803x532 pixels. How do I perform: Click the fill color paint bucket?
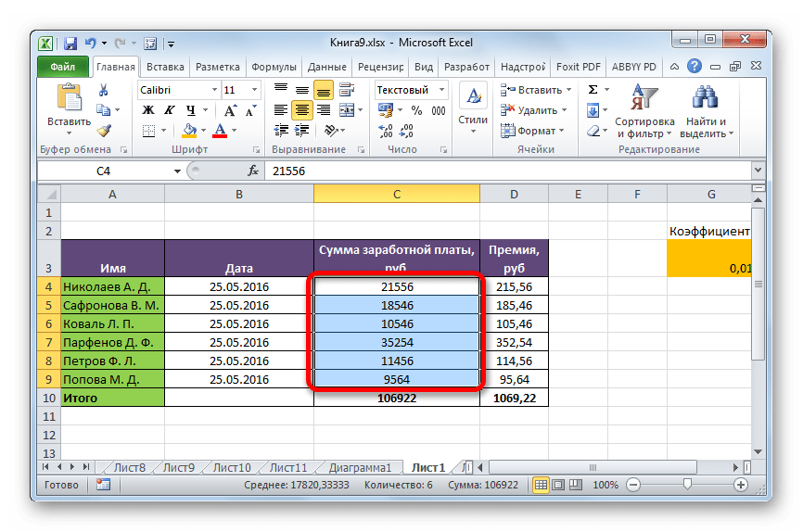[190, 131]
